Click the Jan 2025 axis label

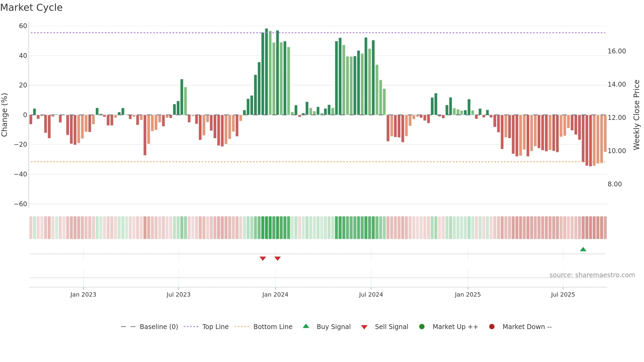[x=468, y=294]
